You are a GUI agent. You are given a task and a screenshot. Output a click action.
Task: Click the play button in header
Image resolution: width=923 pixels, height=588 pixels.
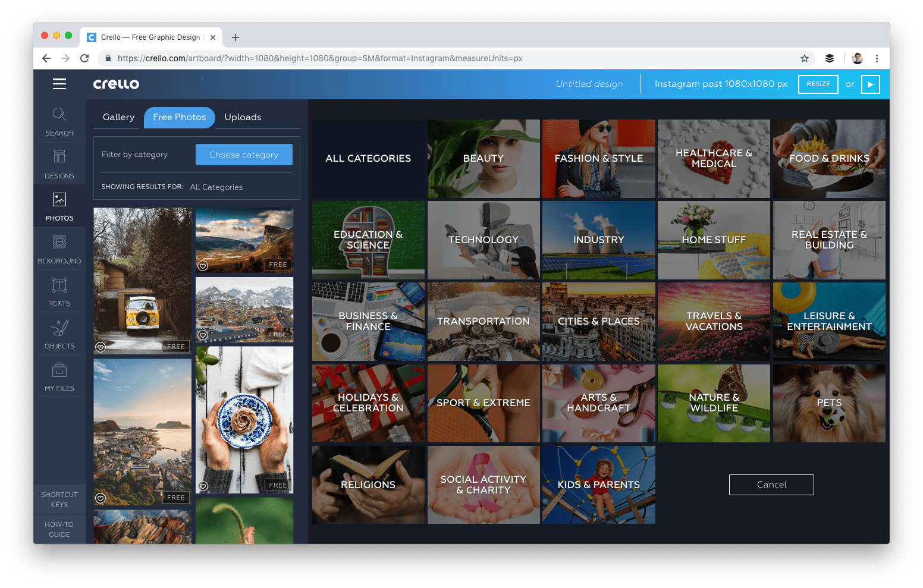(870, 84)
